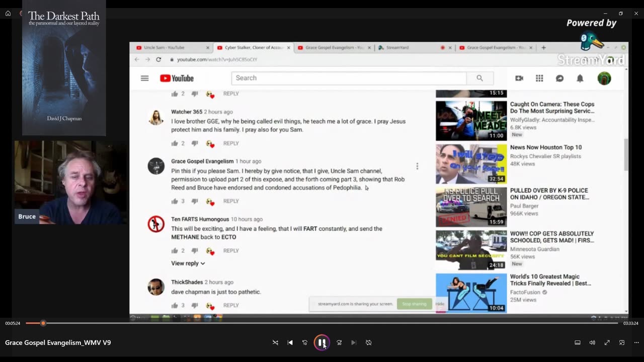
Task: Like the Watcher 365 comment
Action: coord(175,143)
